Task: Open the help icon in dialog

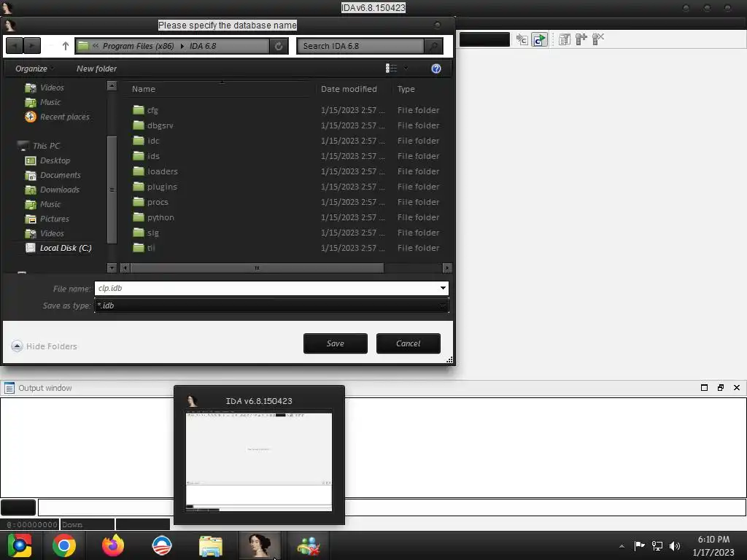Action: pos(436,69)
